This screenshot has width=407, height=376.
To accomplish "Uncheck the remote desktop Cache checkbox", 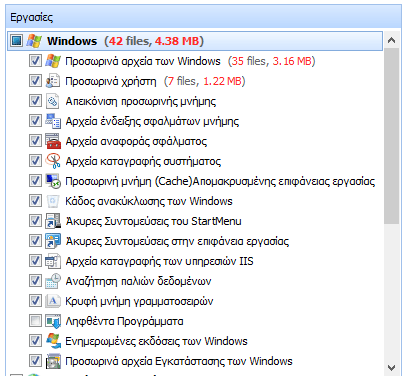I will coord(35,181).
